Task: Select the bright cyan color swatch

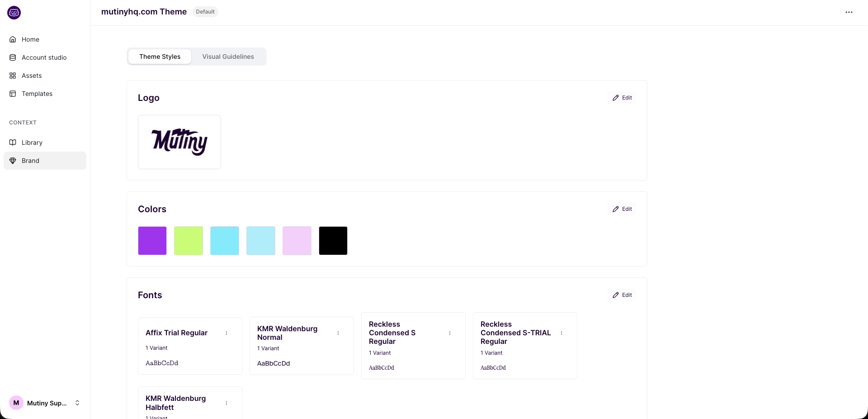Action: point(225,241)
